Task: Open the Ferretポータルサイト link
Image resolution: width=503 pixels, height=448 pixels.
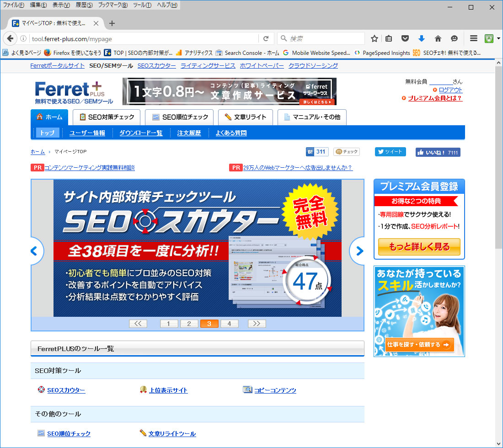Action: [x=58, y=66]
